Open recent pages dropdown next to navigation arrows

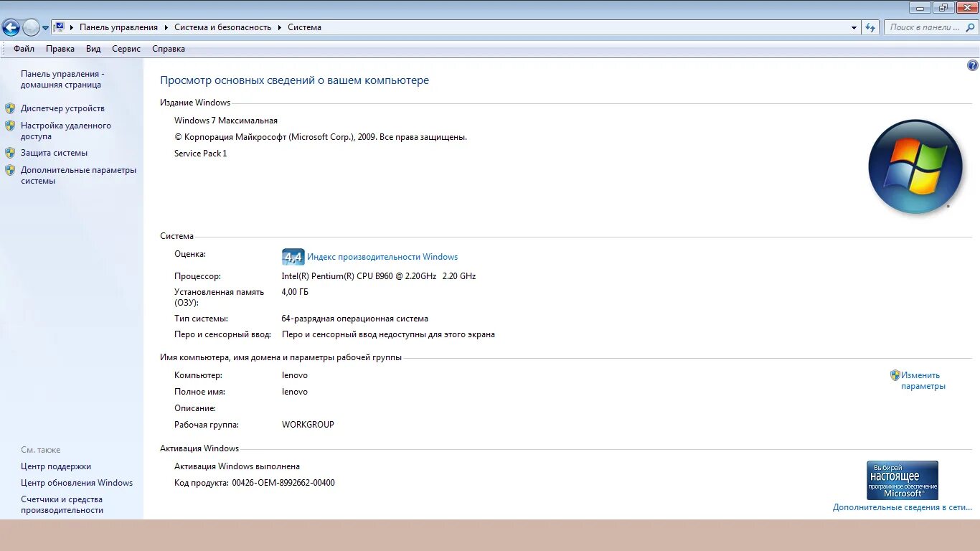(x=46, y=28)
